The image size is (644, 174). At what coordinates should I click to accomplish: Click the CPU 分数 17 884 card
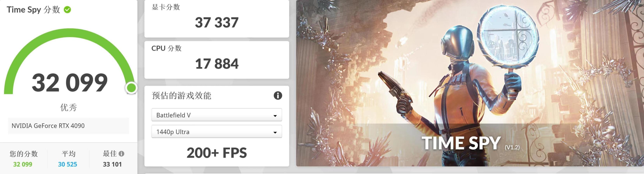(x=216, y=60)
